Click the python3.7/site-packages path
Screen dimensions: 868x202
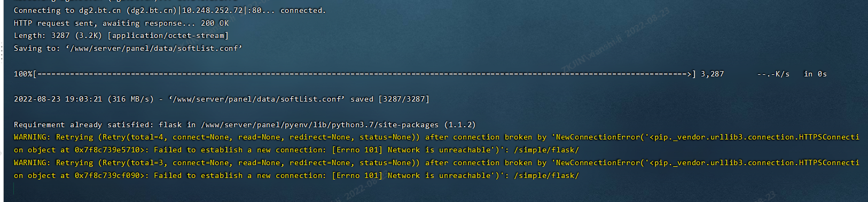click(x=386, y=125)
